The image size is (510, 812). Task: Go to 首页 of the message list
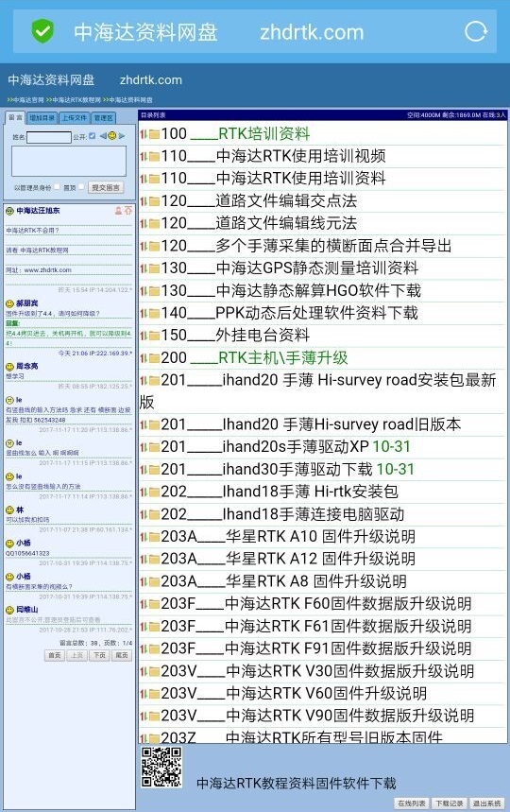[54, 655]
